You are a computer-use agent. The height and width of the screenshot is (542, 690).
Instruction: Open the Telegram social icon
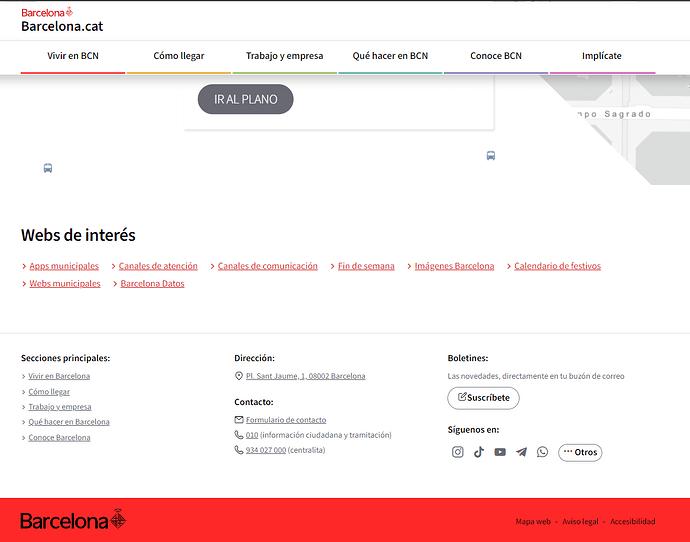click(x=521, y=452)
